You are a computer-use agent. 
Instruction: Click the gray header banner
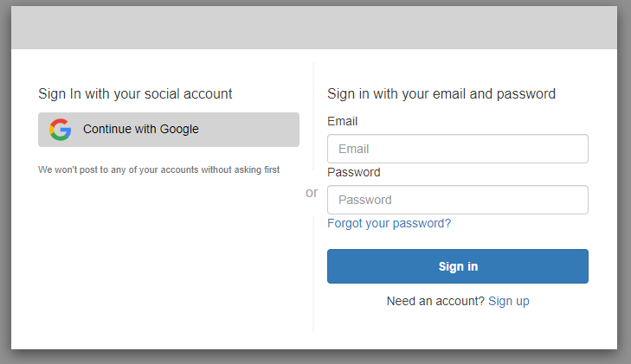[x=313, y=28]
